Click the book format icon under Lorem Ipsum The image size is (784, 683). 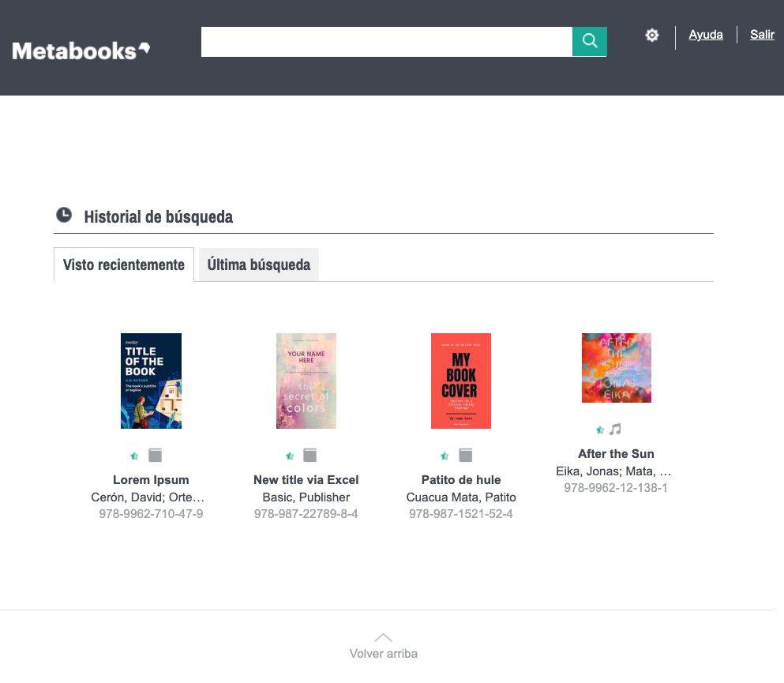[x=155, y=456]
